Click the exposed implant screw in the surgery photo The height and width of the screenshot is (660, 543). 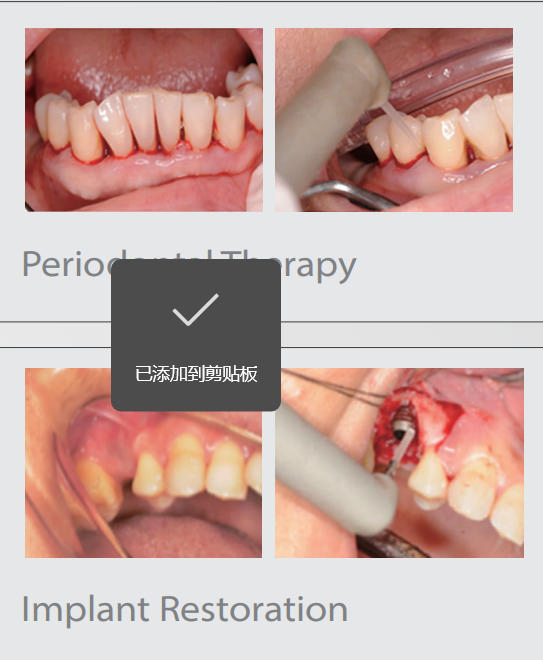[402, 423]
